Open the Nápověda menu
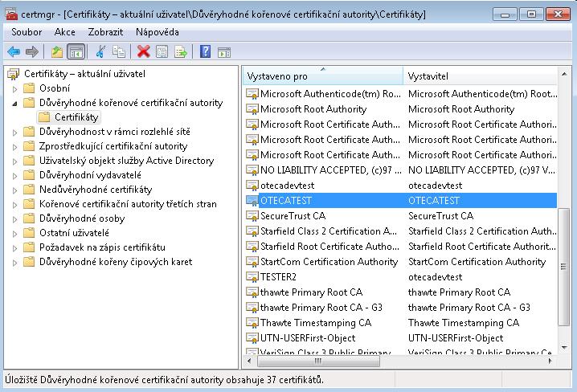The width and height of the screenshot is (577, 392). tap(158, 32)
